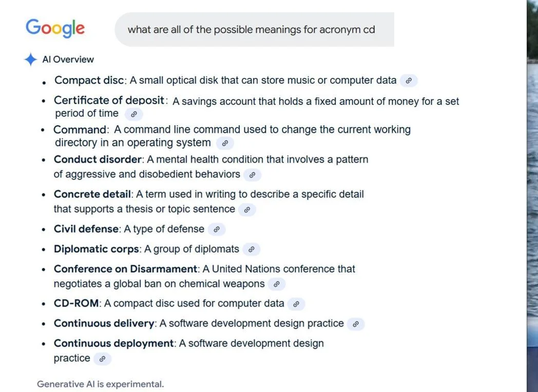Click the Conference on Disarmament bold term
The image size is (538, 392).
[125, 269]
